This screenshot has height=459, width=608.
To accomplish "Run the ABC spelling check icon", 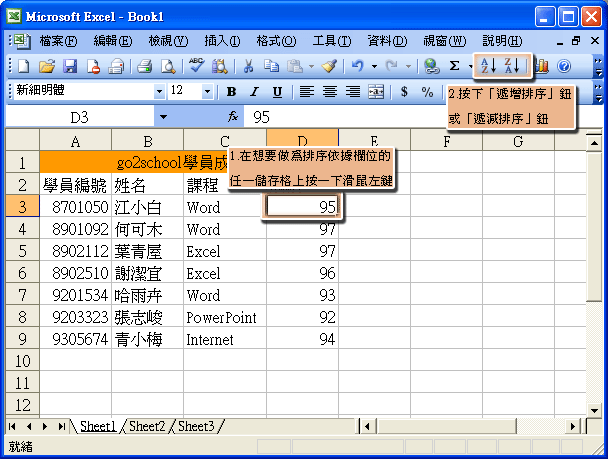I will pos(197,66).
